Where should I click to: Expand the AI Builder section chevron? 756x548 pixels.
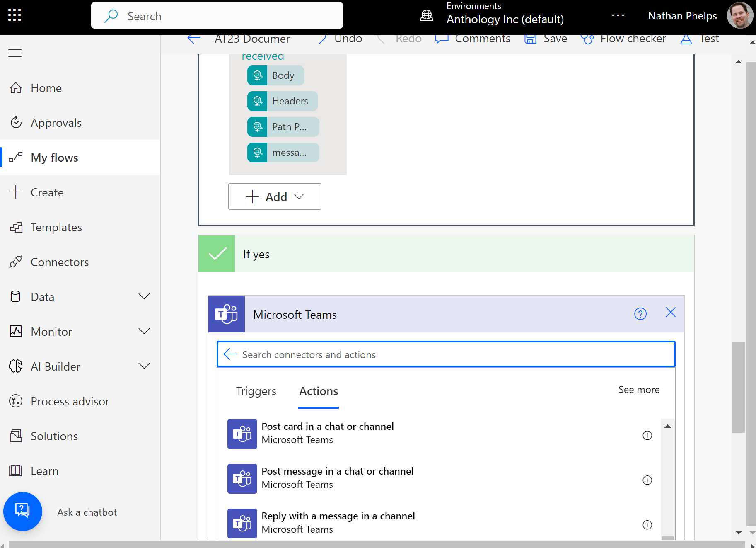[144, 366]
